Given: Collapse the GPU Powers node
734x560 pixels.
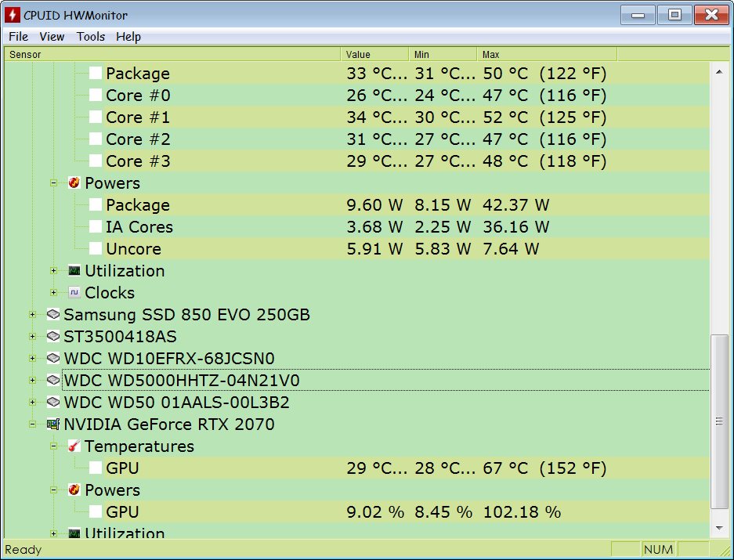Looking at the screenshot, I should click(53, 490).
